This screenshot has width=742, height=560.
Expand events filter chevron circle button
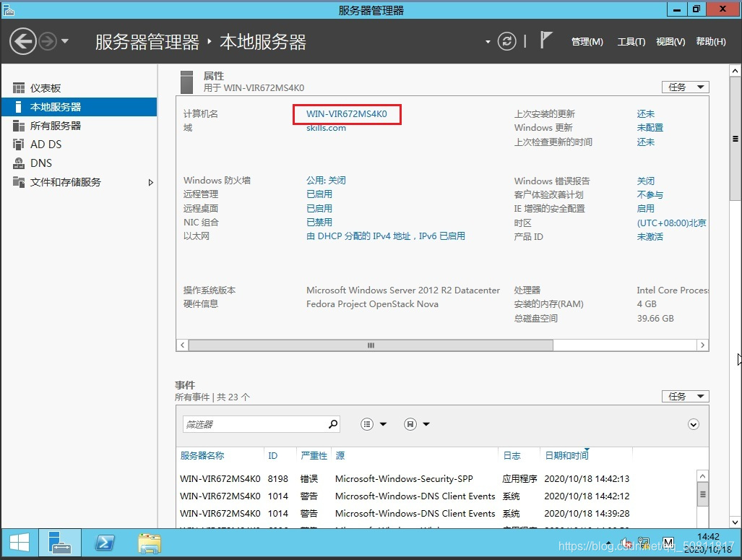click(x=694, y=424)
